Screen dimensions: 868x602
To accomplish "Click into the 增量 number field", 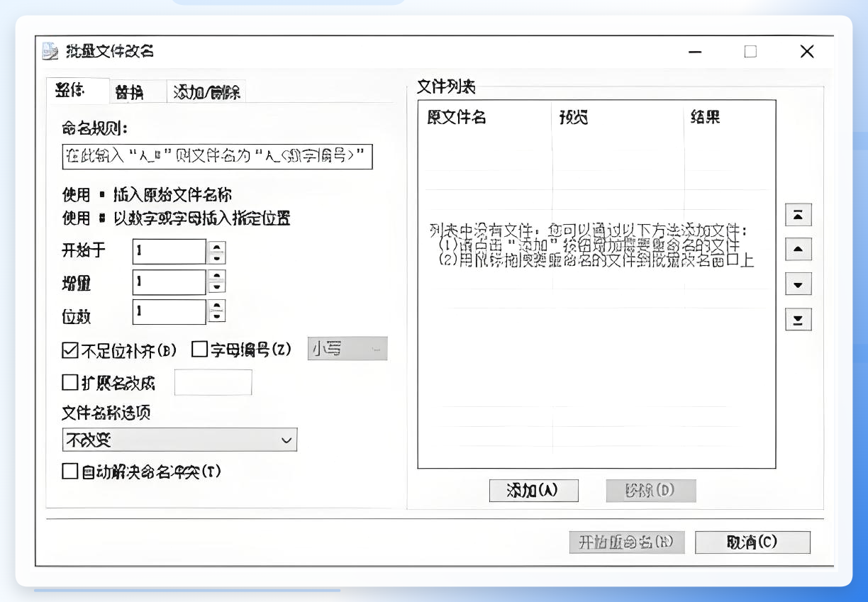I will (169, 282).
